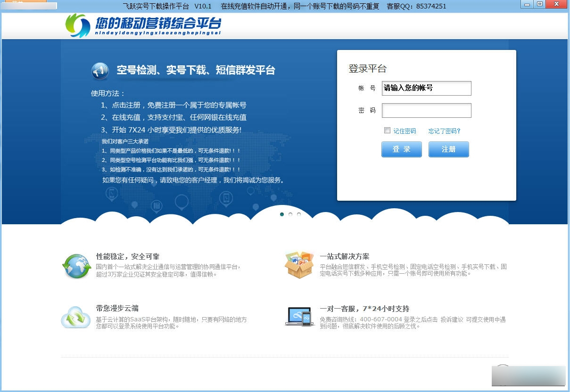Click the cloud sync arrows icon

point(75,317)
